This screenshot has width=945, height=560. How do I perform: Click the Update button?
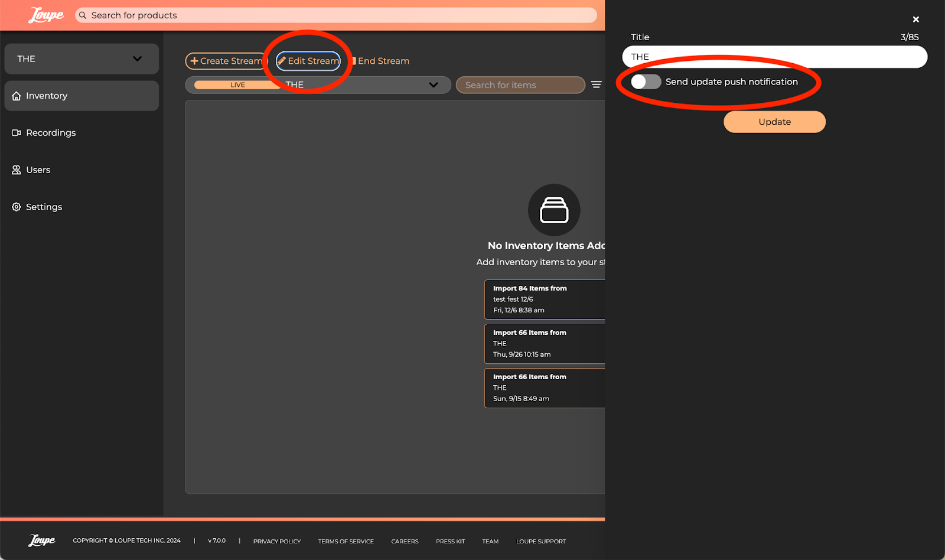coord(774,122)
